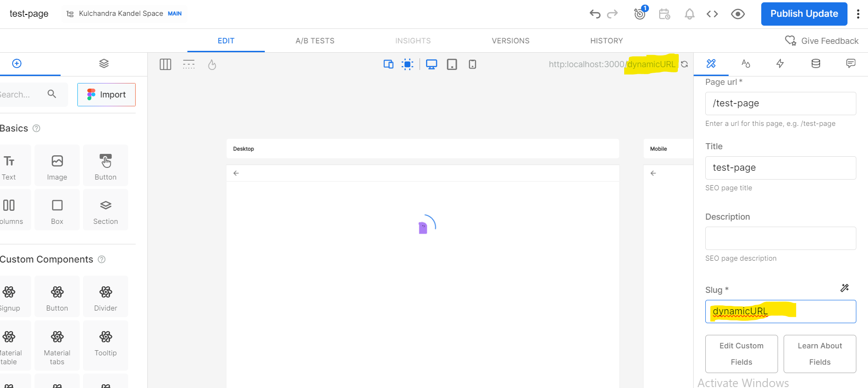Screen dimensions: 868x388
Task: Refresh the preview URL
Action: point(684,64)
